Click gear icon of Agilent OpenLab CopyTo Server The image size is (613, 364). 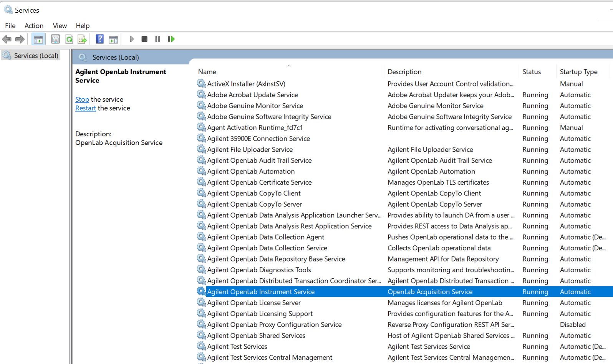tap(201, 204)
